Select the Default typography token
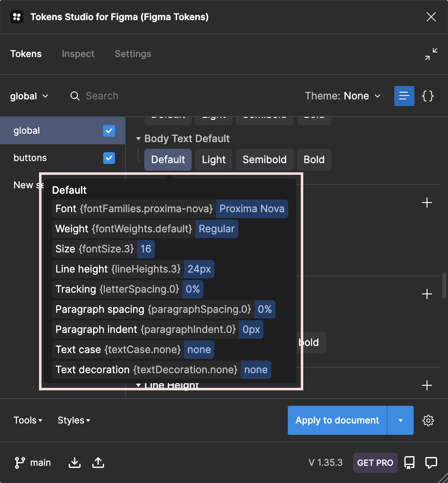The image size is (448, 483). (x=168, y=160)
